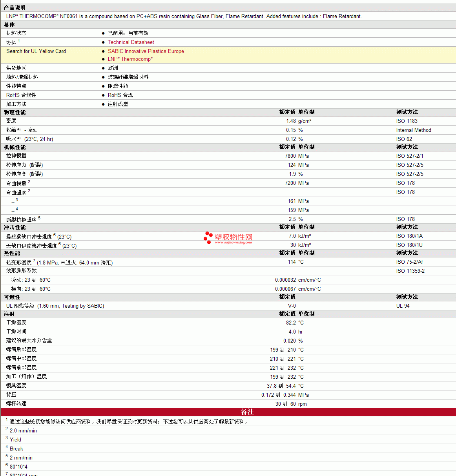
Task: Click the 'ISO 75-2/Af' test method
Action: pyautogui.click(x=410, y=262)
